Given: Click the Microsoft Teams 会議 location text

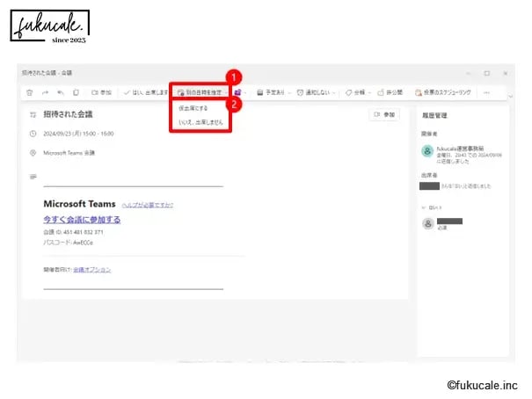Looking at the screenshot, I should [69, 153].
